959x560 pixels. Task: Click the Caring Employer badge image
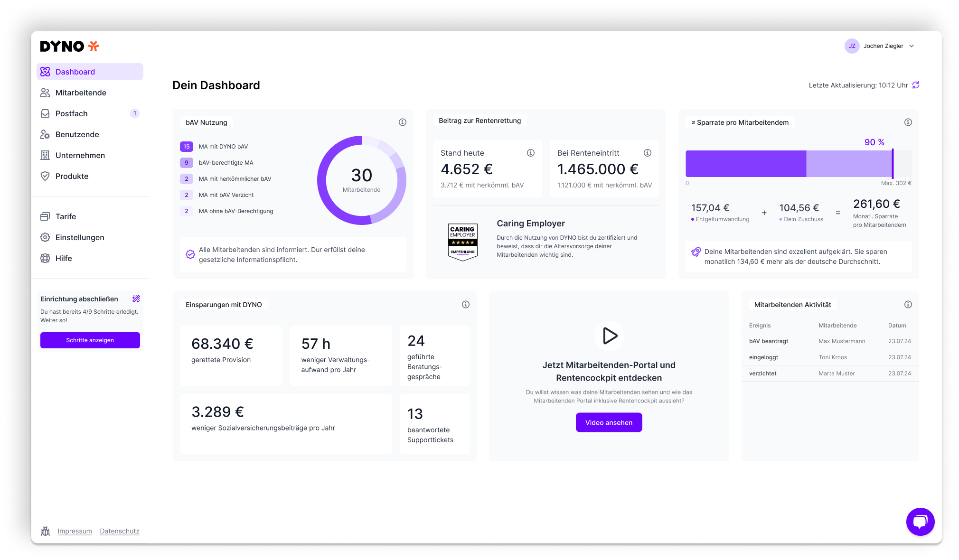(463, 242)
